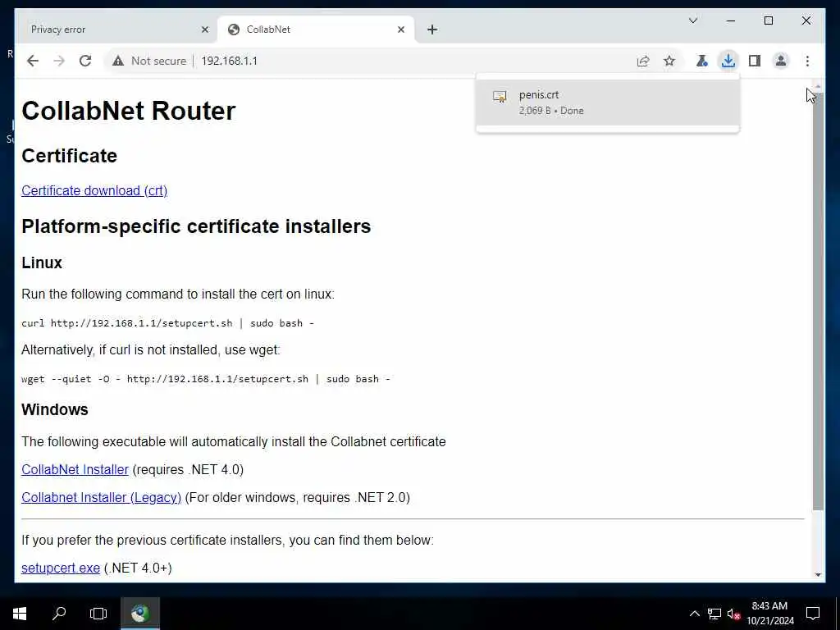Open the tab search chevron
Screen dimensions: 840x630
click(x=692, y=21)
